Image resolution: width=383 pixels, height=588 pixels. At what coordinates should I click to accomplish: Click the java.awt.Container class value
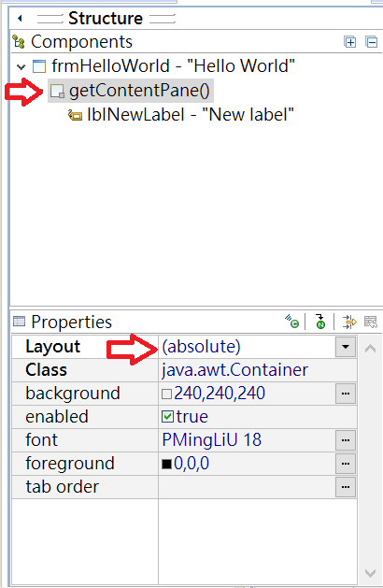[x=235, y=370]
